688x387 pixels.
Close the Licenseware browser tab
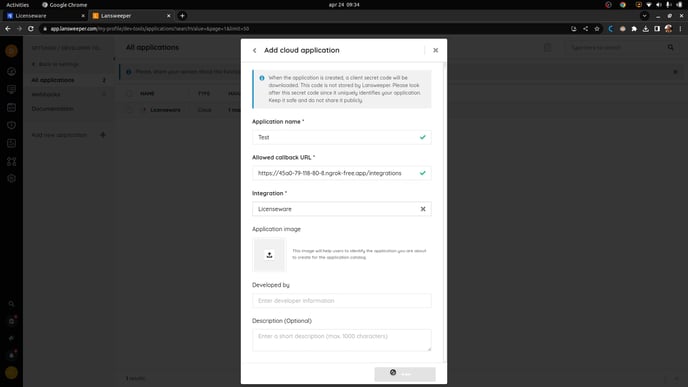coord(83,16)
